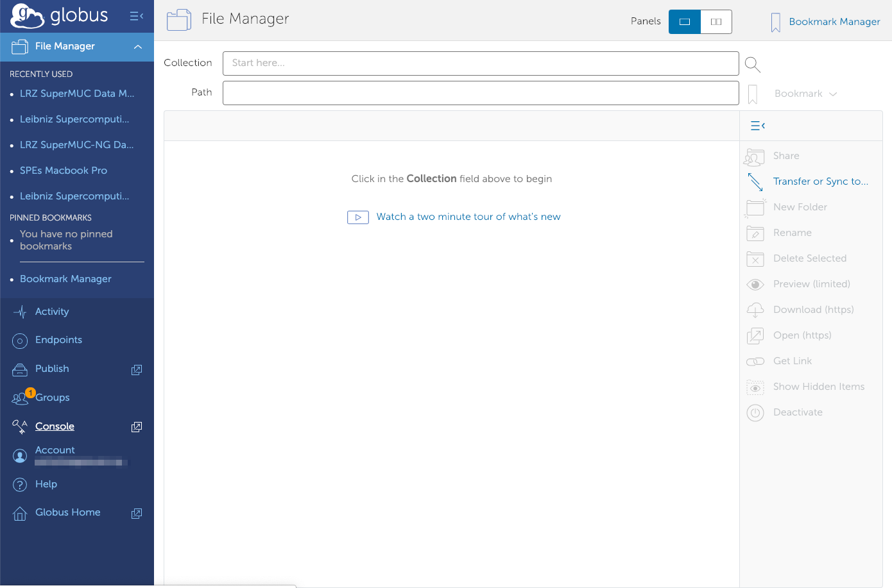Click the Groups icon with notification badge
Image resolution: width=892 pixels, height=588 pixels.
tap(21, 398)
